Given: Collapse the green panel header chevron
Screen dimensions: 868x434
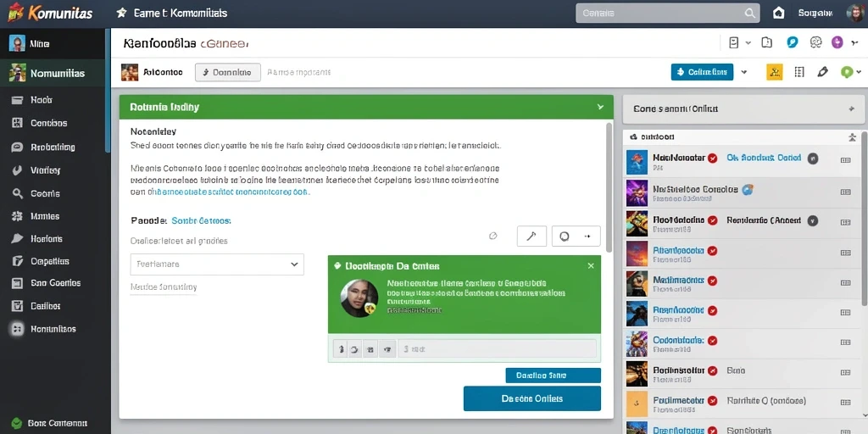Looking at the screenshot, I should [600, 107].
